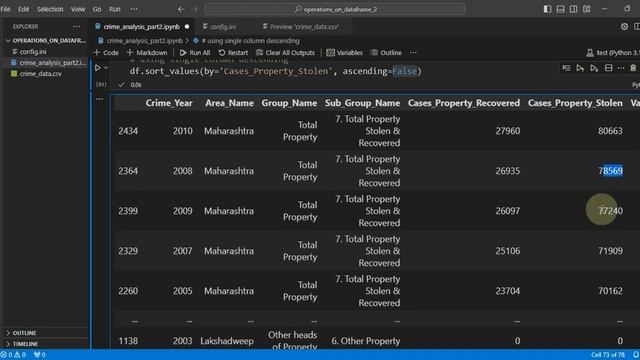Open more cell actions ellipsis
Image resolution: width=640 pixels, height=360 pixels.
click(621, 68)
